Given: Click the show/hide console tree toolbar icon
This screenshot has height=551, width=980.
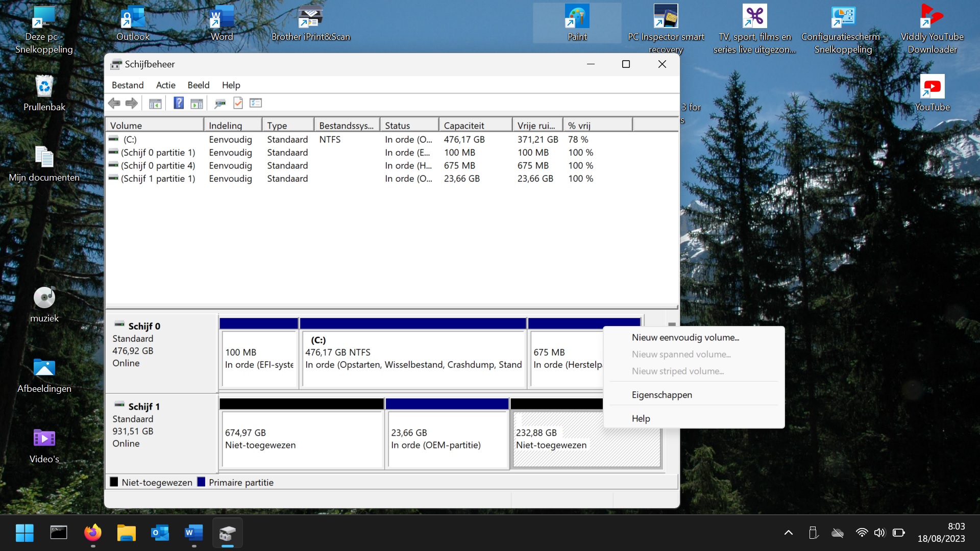Looking at the screenshot, I should tap(155, 103).
